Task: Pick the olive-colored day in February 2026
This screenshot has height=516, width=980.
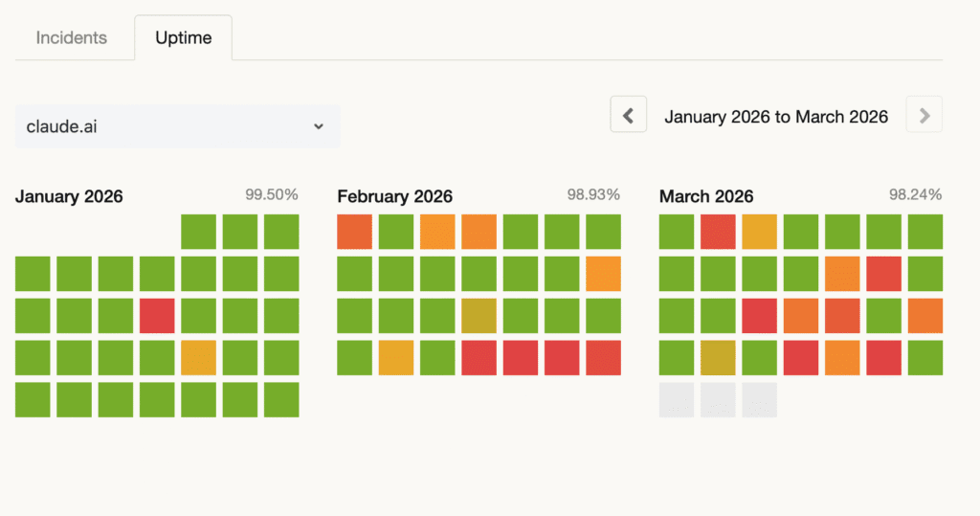Action: [479, 316]
